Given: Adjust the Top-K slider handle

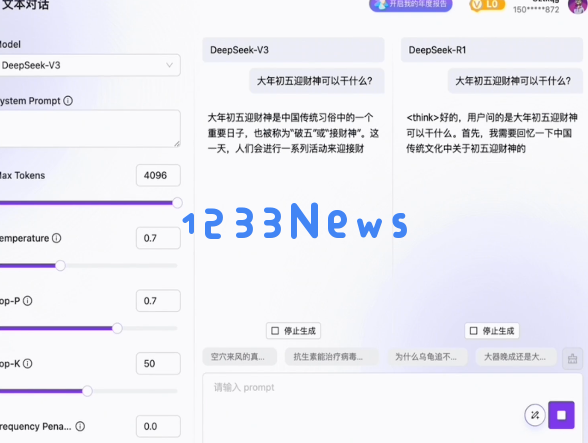Looking at the screenshot, I should click(x=87, y=391).
